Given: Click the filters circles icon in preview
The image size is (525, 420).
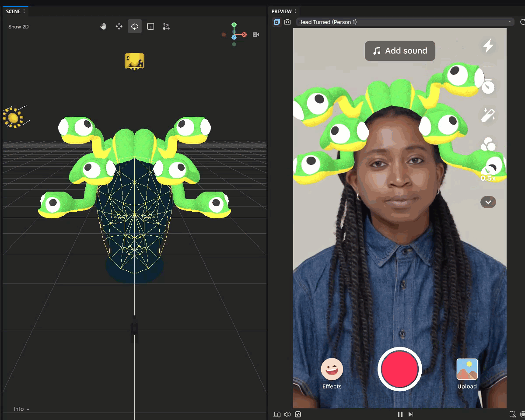Looking at the screenshot, I should pos(488,143).
